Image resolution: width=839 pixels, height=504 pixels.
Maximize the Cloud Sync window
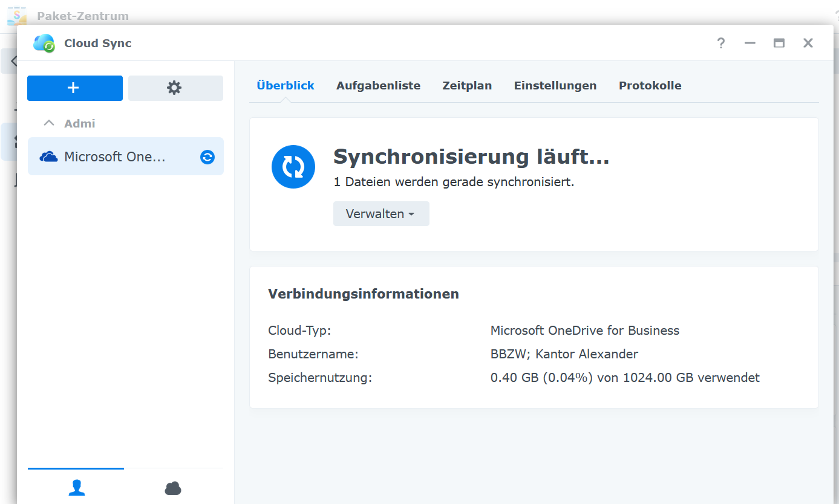(x=779, y=43)
